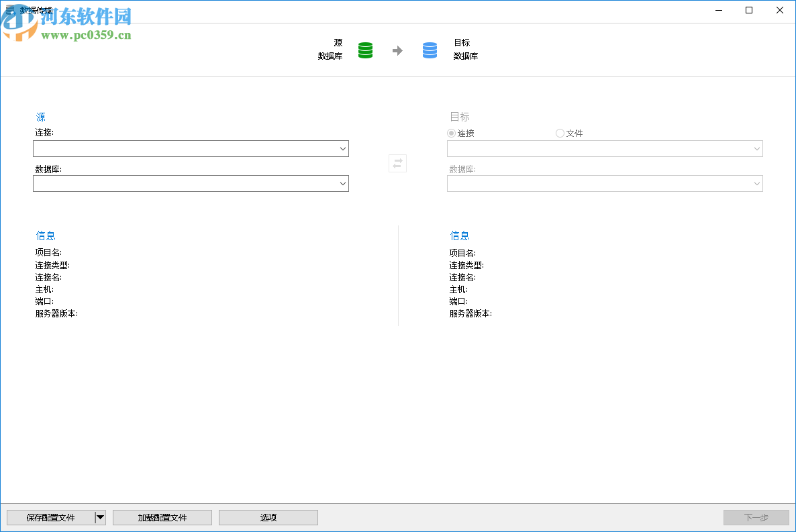The image size is (796, 532).
Task: Click the swap source and target icon
Action: pyautogui.click(x=397, y=163)
